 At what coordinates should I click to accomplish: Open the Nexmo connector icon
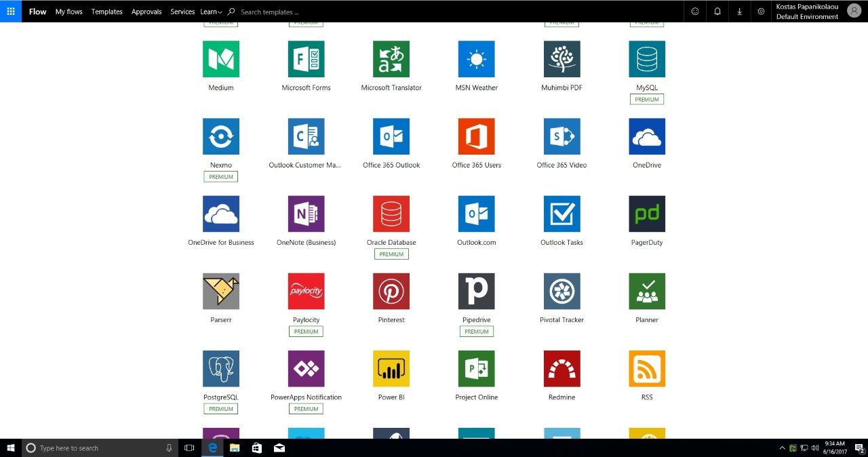pyautogui.click(x=221, y=136)
